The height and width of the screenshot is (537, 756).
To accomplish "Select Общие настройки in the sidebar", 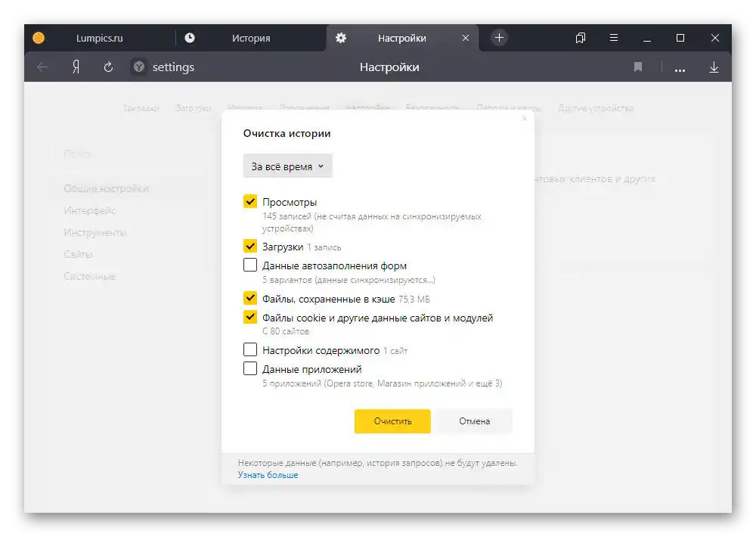I will coord(106,188).
